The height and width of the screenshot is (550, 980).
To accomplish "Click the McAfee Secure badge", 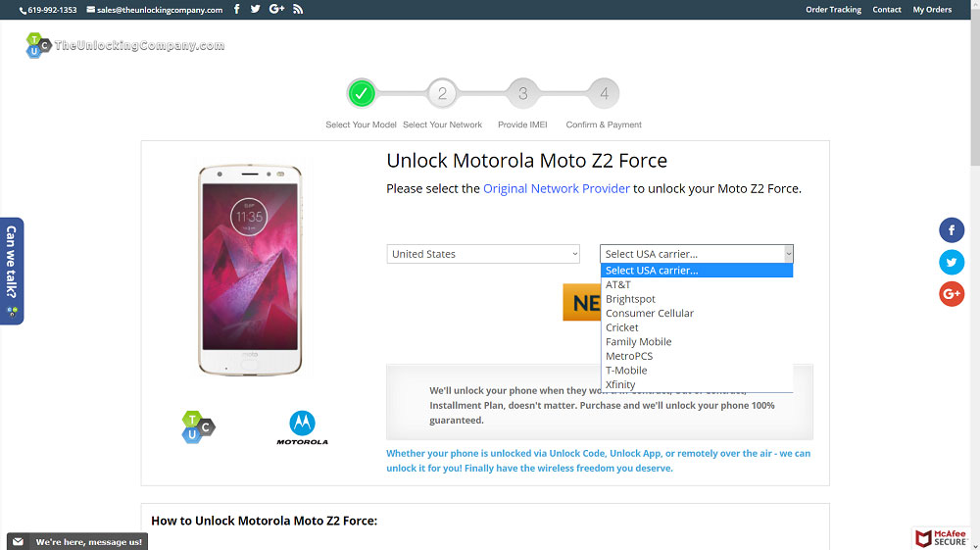I will (941, 538).
